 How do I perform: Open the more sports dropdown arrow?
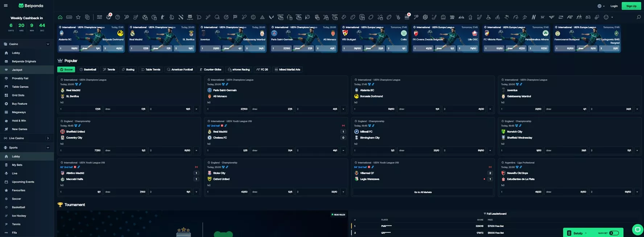pyautogui.click(x=612, y=17)
